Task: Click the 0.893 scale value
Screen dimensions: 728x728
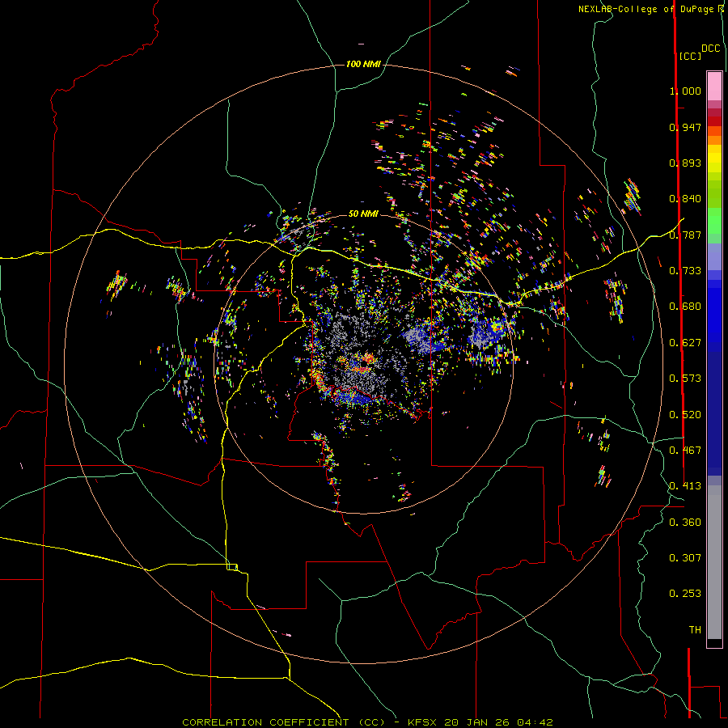Action: (685, 163)
